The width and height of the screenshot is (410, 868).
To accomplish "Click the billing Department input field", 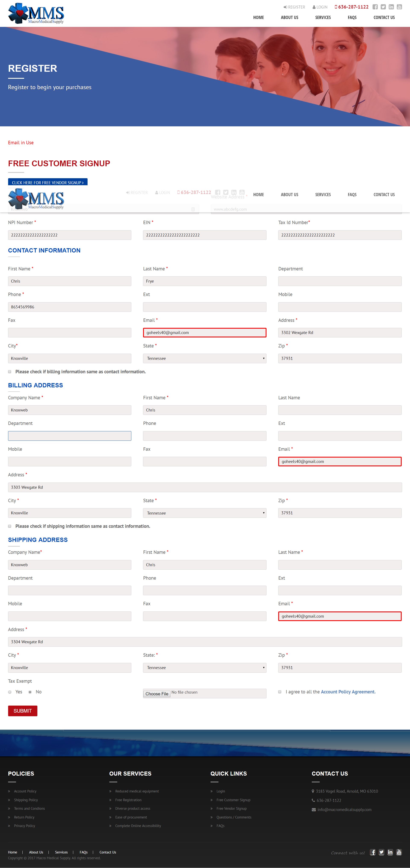I will pos(69,436).
